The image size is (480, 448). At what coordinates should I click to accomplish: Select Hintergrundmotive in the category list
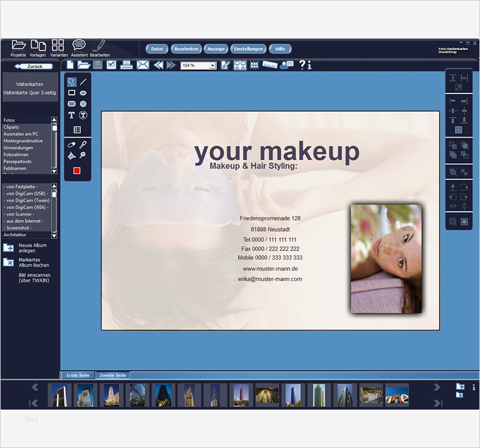[x=23, y=141]
